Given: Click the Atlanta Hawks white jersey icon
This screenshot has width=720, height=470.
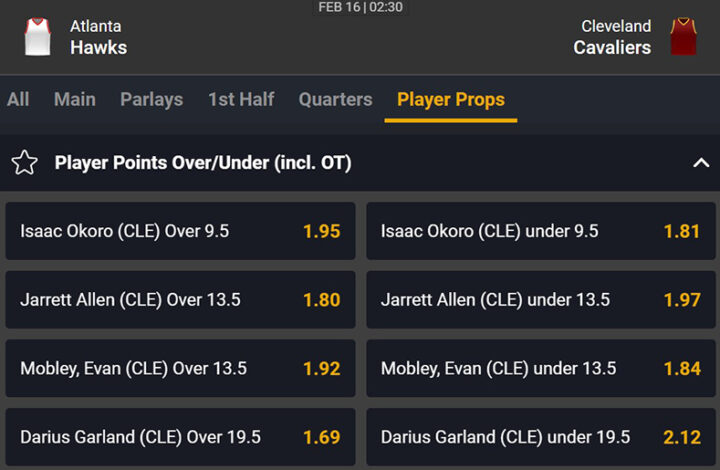Looking at the screenshot, I should (x=37, y=37).
